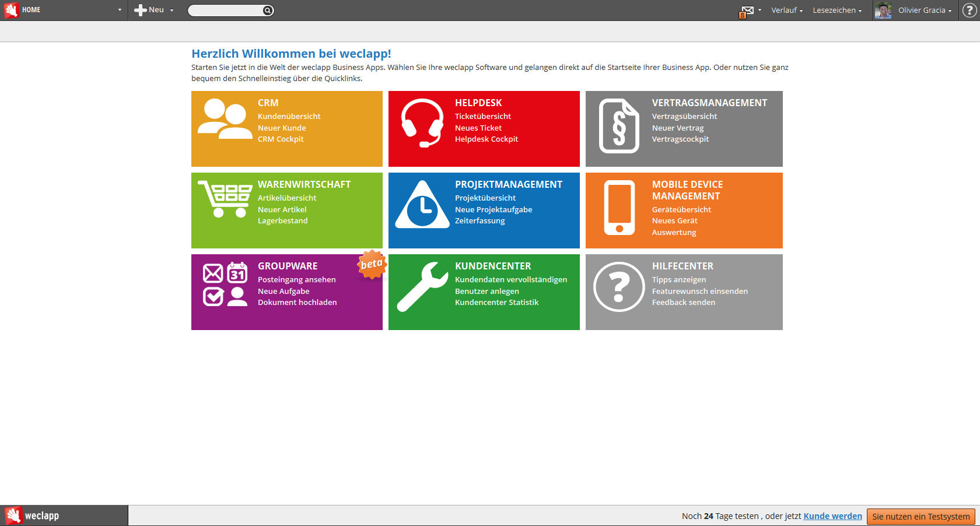Select the Kundencenter wrench icon

pos(422,286)
